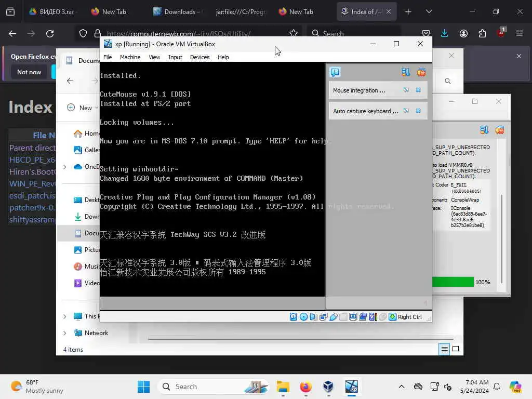Expand the This PC tree node in File Explorer
This screenshot has width=532, height=399.
[x=64, y=316]
